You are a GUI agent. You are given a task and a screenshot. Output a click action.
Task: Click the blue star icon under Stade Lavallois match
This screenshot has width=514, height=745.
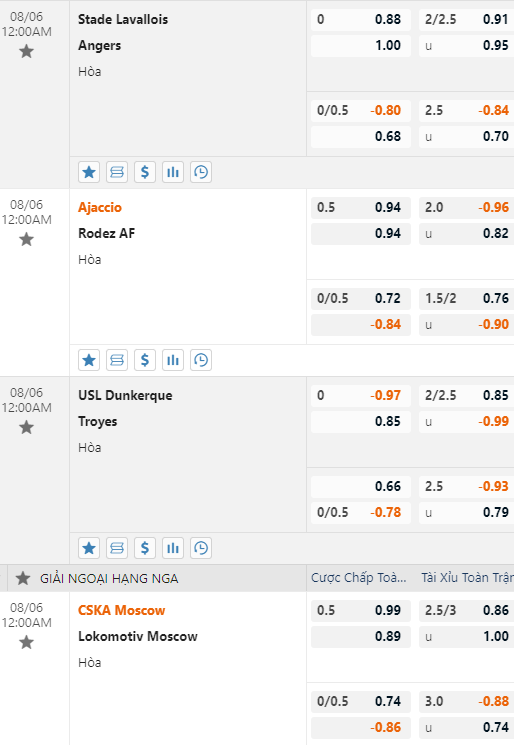[89, 172]
